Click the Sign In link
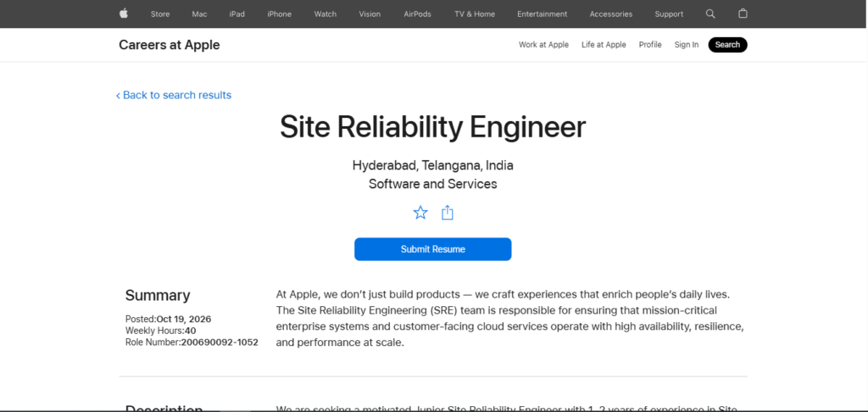The image size is (868, 412). 687,45
